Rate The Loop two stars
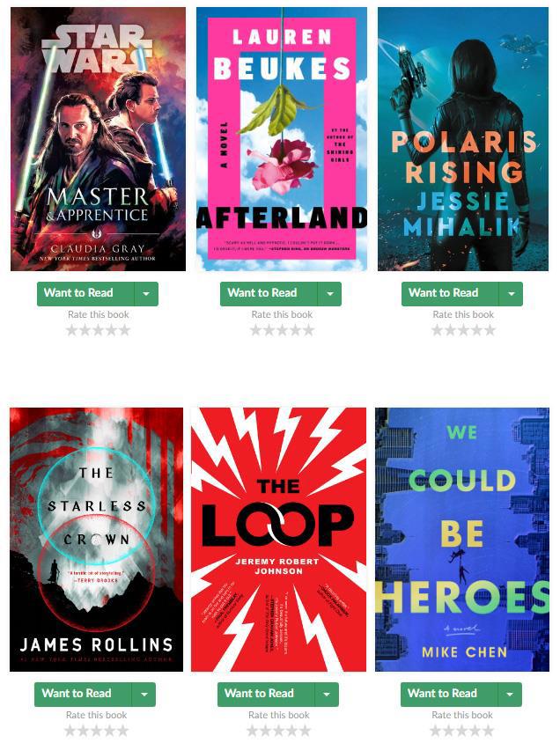This screenshot has width=560, height=743. [x=266, y=731]
